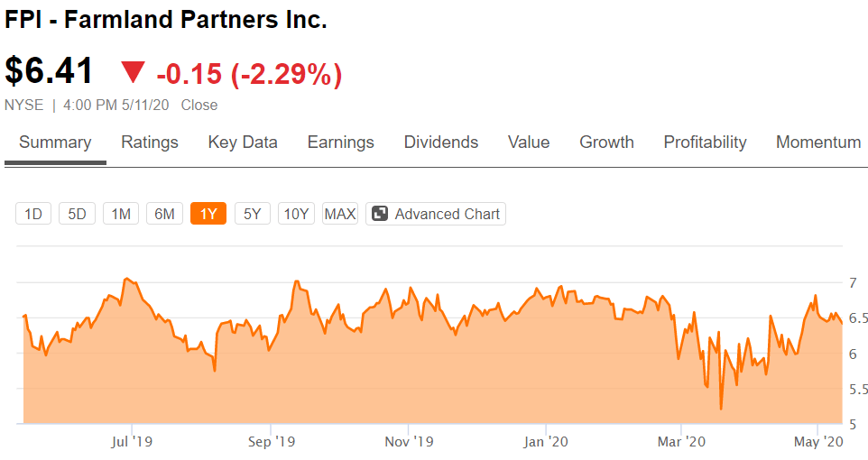Show the 5Y price history
Screen dimensions: 868x460
(253, 214)
